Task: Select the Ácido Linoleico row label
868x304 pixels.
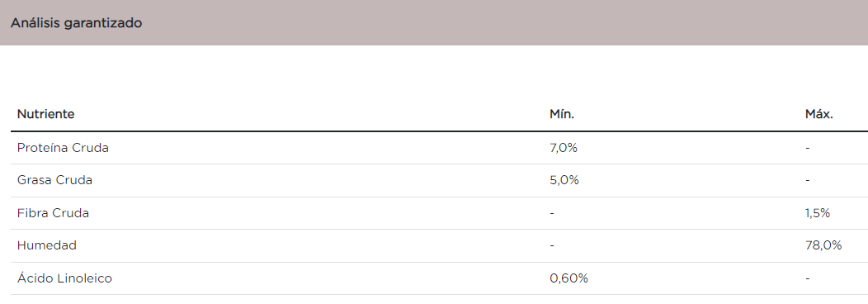Action: tap(64, 278)
